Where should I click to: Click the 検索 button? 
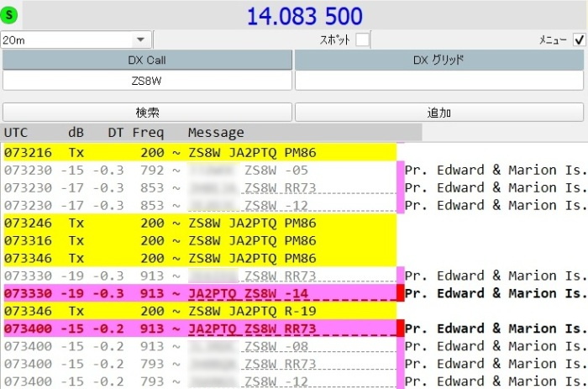pos(147,112)
